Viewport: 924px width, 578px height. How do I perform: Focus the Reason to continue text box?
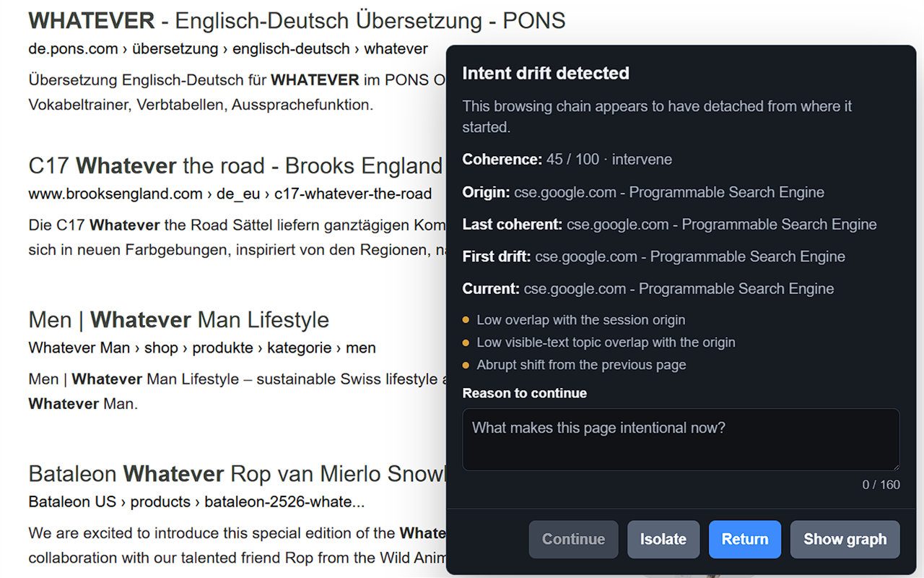(x=681, y=440)
